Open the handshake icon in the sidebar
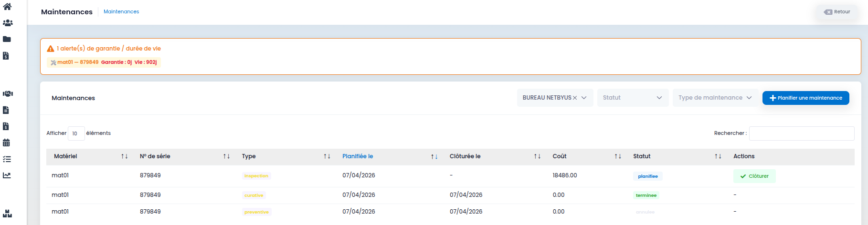 [x=8, y=94]
